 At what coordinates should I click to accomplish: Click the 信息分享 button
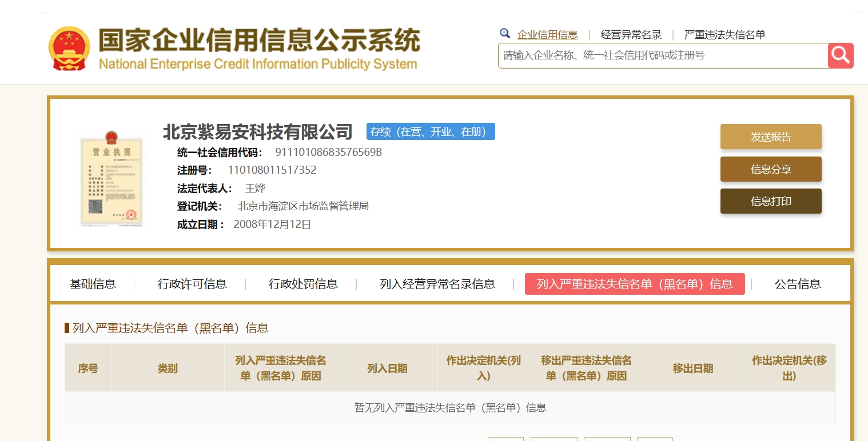(x=771, y=169)
